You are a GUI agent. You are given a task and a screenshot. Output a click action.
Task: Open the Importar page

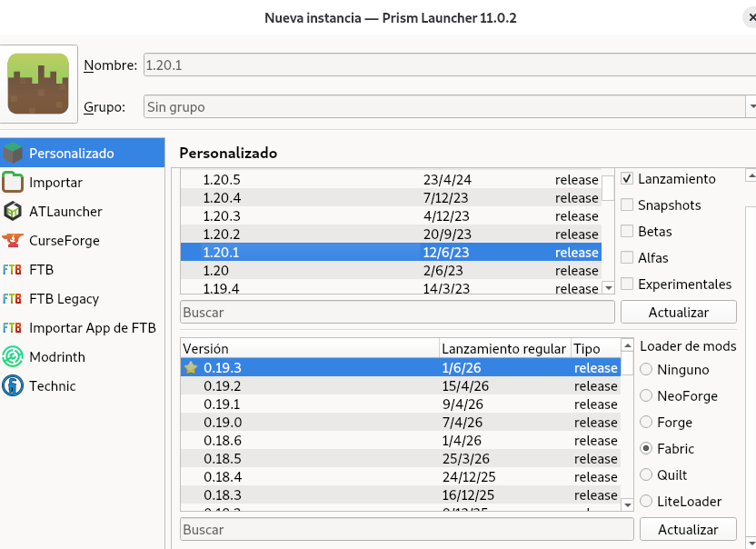tap(83, 183)
